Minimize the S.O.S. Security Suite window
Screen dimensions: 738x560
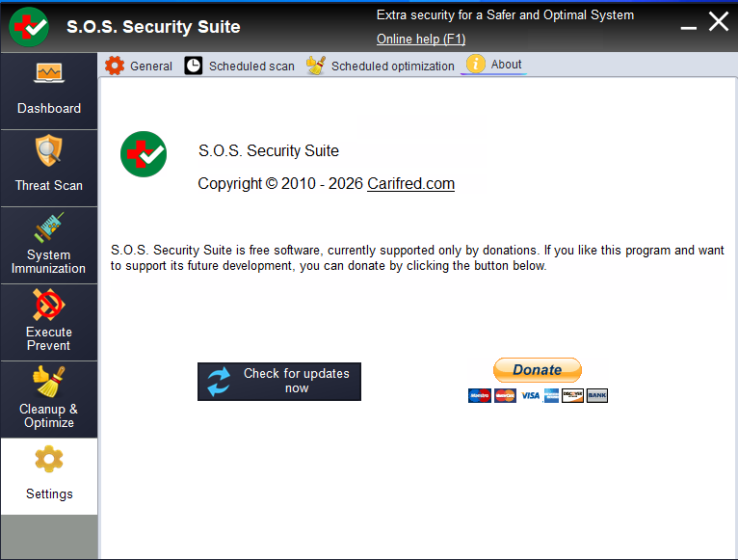click(x=688, y=28)
